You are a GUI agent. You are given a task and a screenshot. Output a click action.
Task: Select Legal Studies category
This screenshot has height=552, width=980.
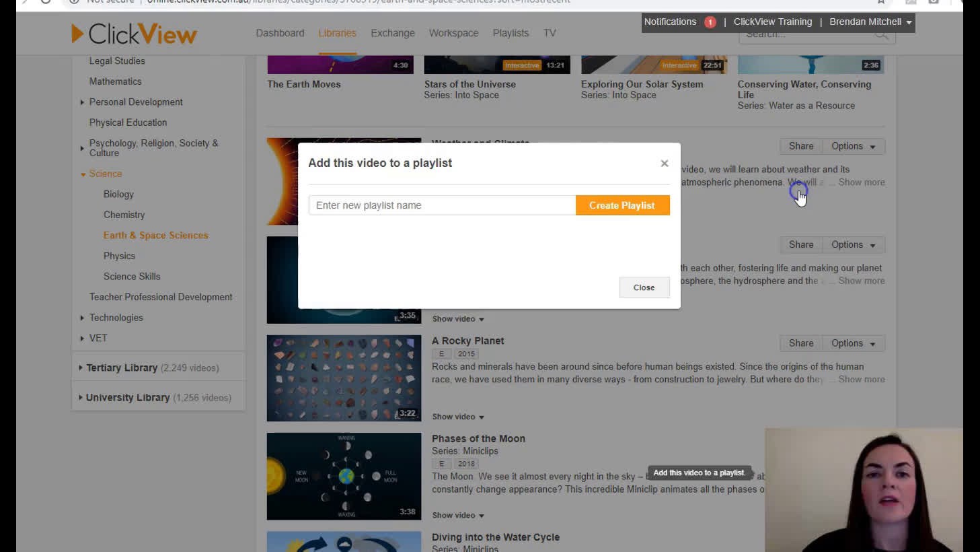[117, 61]
